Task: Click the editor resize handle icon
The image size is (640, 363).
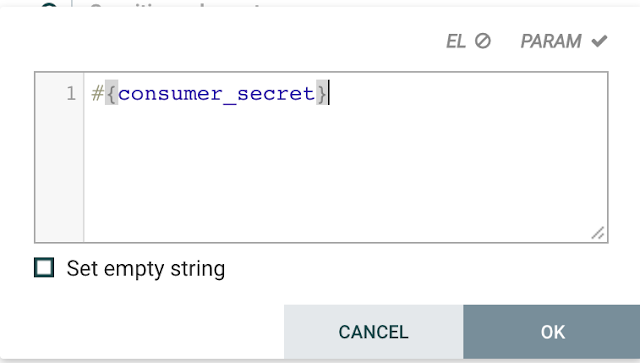Action: click(598, 233)
